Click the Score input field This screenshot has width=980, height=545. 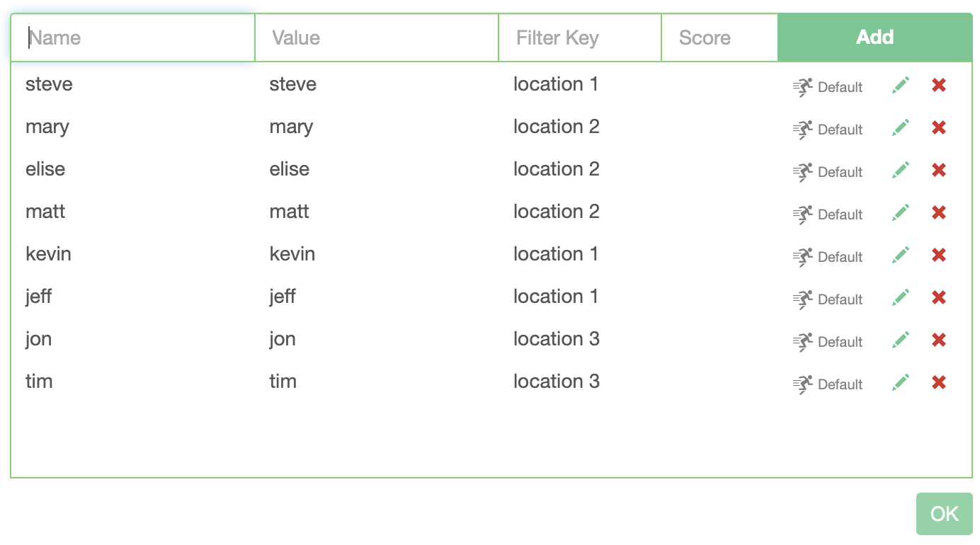pyautogui.click(x=719, y=38)
